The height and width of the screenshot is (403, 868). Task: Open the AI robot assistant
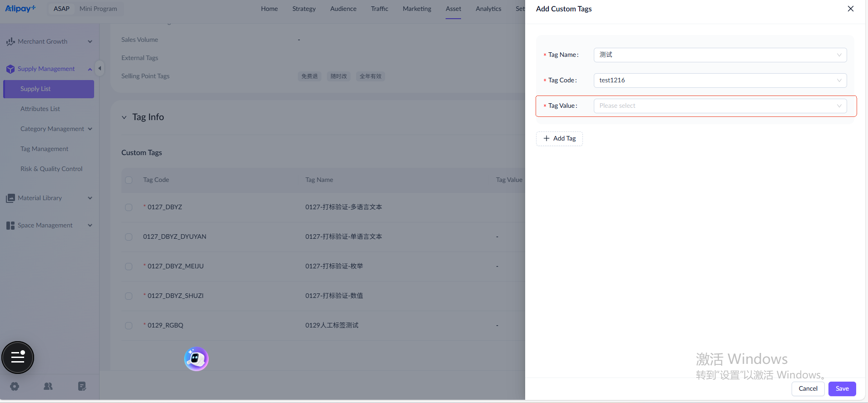(x=196, y=359)
